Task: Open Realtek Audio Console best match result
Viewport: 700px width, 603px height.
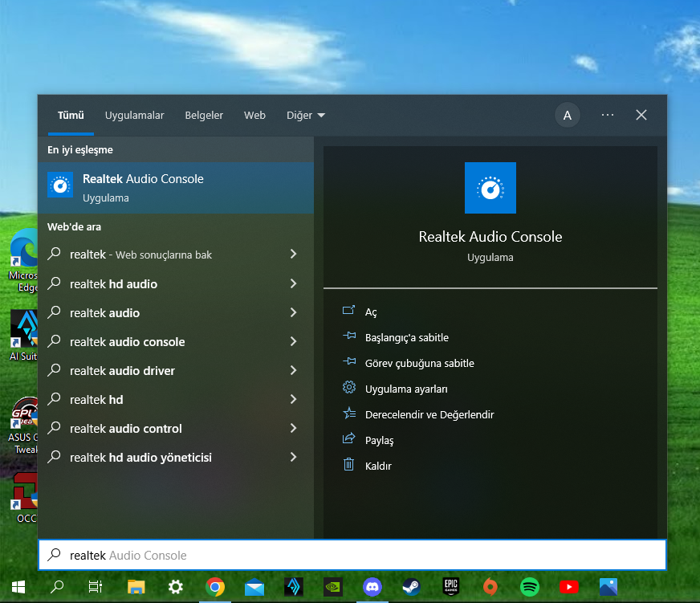Action: pyautogui.click(x=176, y=188)
